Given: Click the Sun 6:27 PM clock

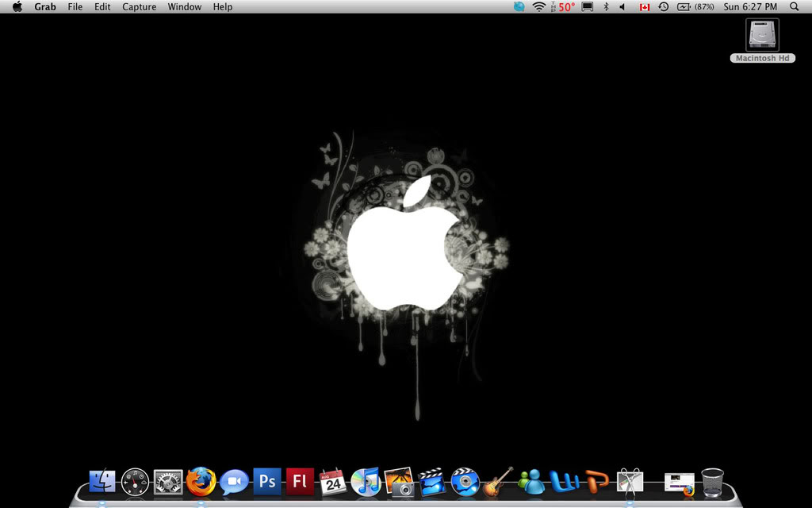Looking at the screenshot, I should point(750,6).
